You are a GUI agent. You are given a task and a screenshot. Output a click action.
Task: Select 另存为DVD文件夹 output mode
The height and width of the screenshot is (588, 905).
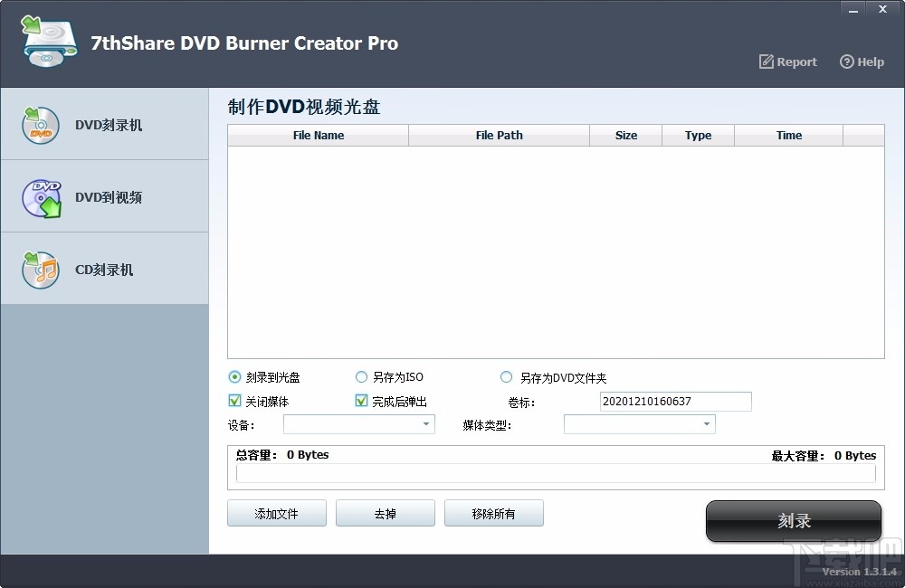[x=506, y=377]
